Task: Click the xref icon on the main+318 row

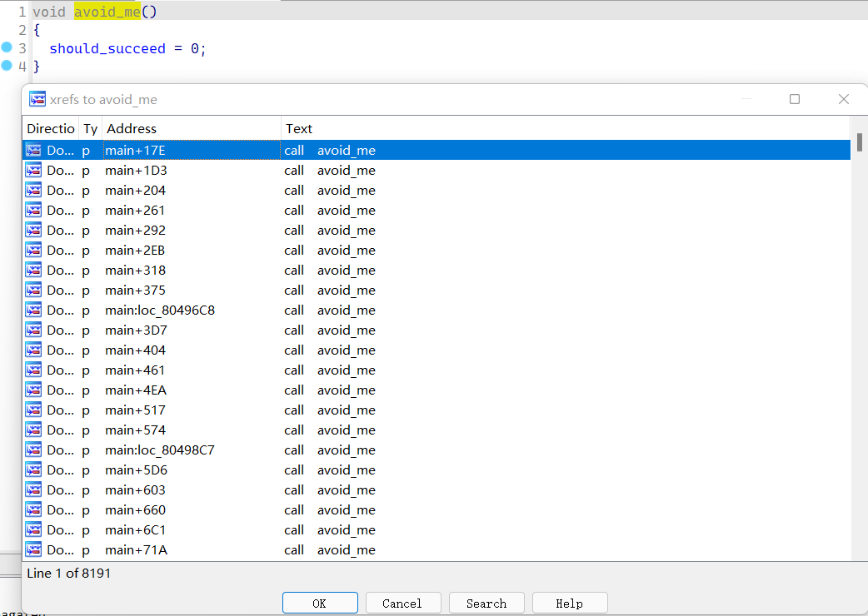Action: 34,271
